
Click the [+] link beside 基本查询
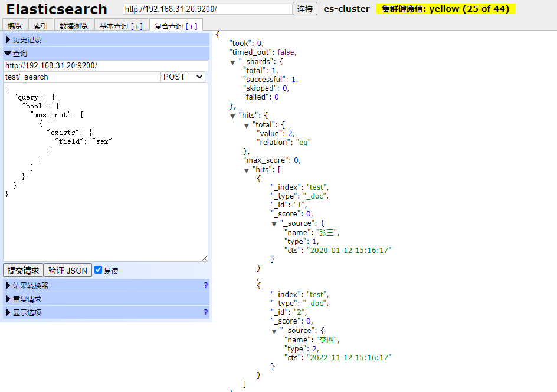click(137, 27)
